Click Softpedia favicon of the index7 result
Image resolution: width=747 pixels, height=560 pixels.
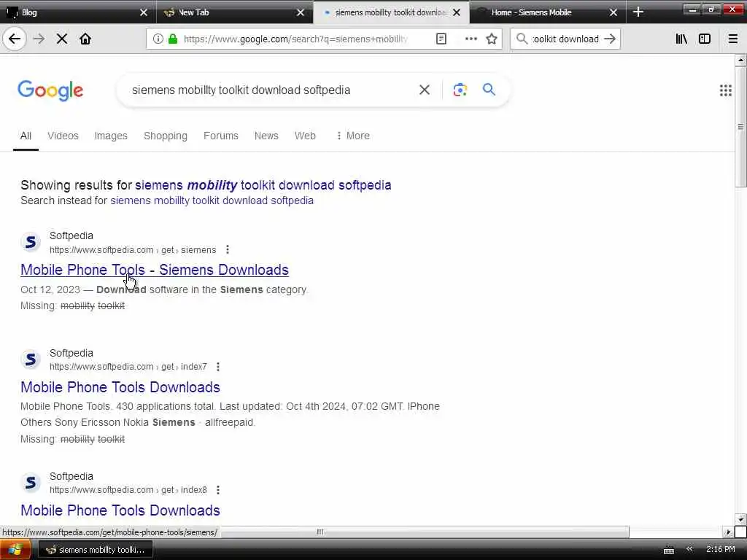[31, 359]
